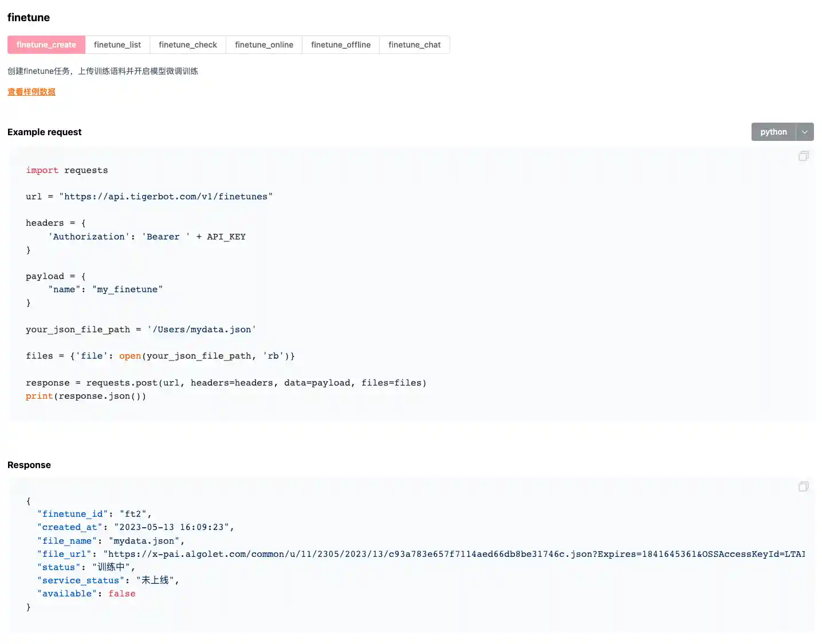Click the API_KEY variable in the code

[x=226, y=236]
